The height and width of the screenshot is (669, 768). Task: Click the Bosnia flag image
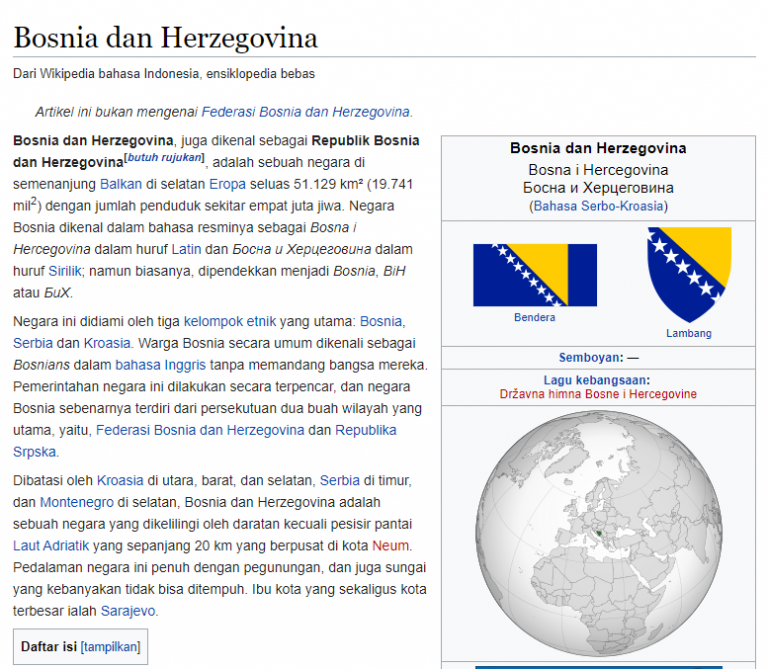[535, 275]
